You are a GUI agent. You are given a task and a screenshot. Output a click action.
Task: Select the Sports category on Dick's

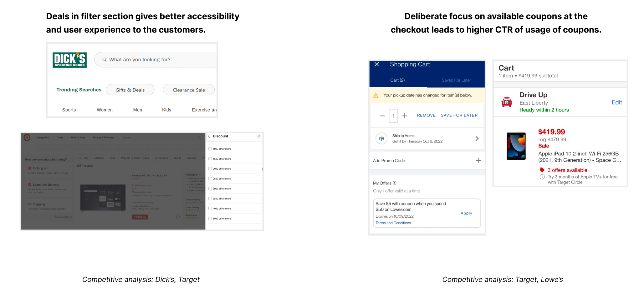[x=69, y=110]
